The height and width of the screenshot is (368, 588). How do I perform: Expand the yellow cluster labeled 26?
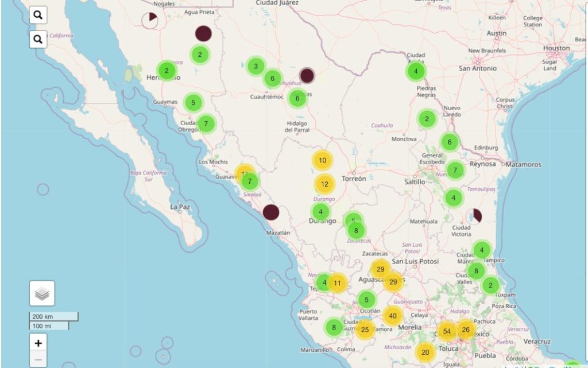pyautogui.click(x=466, y=330)
